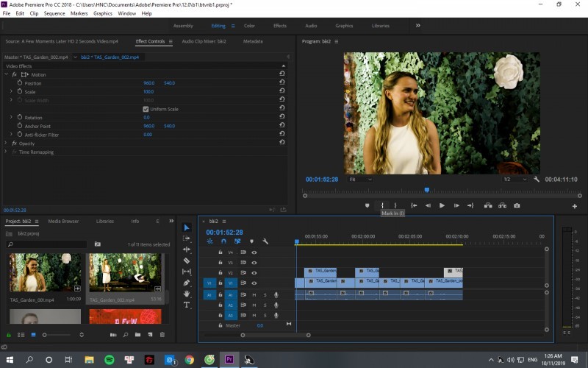Go to Out point in Program monitor
588x368 pixels.
(x=470, y=205)
